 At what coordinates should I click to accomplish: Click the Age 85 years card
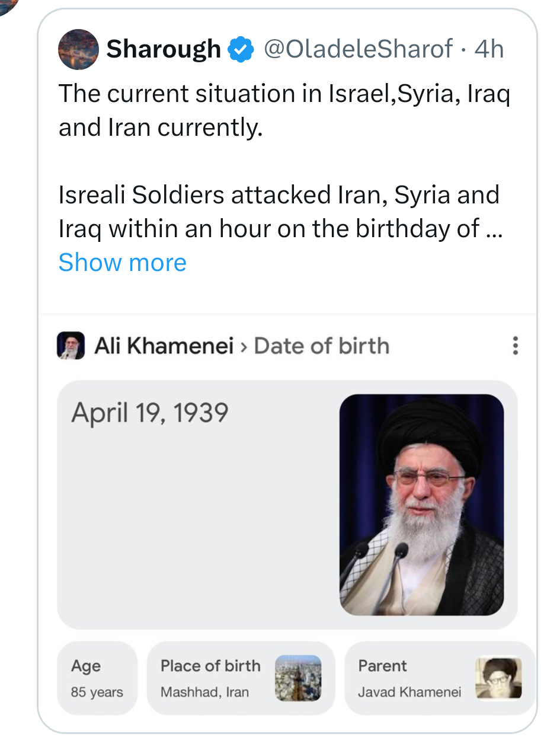(97, 678)
